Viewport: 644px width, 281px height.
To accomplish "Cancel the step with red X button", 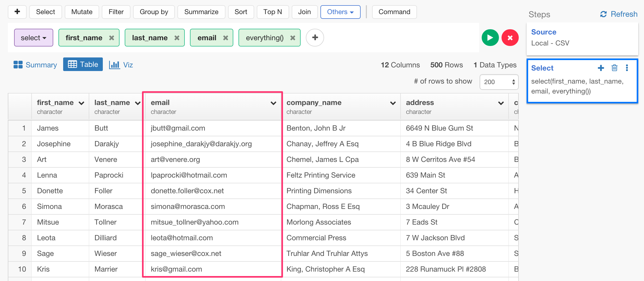I will pos(510,38).
